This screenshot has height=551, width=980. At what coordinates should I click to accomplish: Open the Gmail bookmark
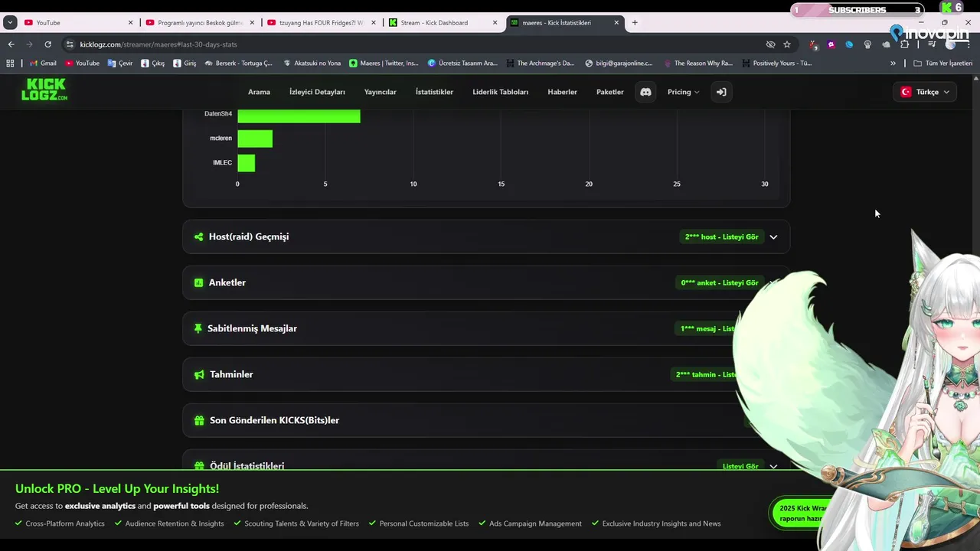point(43,64)
